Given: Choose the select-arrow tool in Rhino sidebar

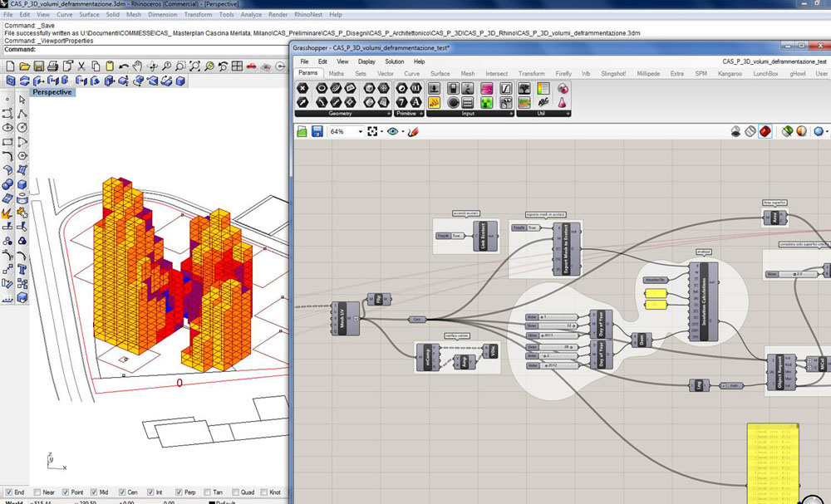Looking at the screenshot, I should tap(22, 100).
